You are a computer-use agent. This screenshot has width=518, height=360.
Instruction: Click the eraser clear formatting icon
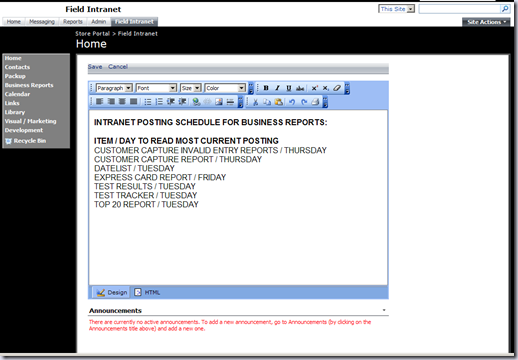click(x=337, y=88)
